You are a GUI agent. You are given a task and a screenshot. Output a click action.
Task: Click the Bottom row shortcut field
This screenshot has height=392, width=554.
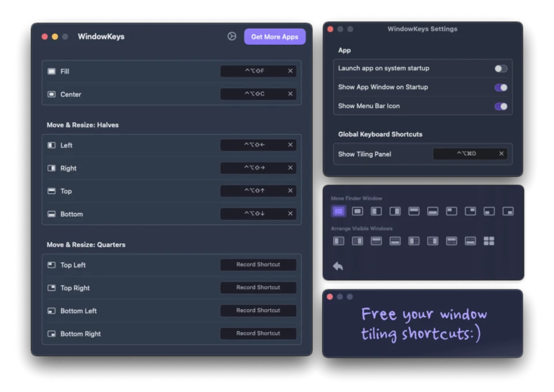(258, 213)
